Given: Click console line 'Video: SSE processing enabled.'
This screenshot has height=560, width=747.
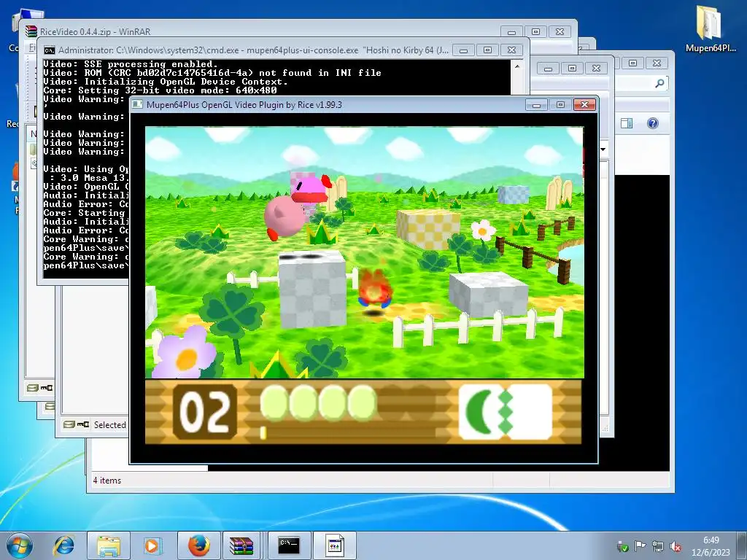Looking at the screenshot, I should [131, 64].
